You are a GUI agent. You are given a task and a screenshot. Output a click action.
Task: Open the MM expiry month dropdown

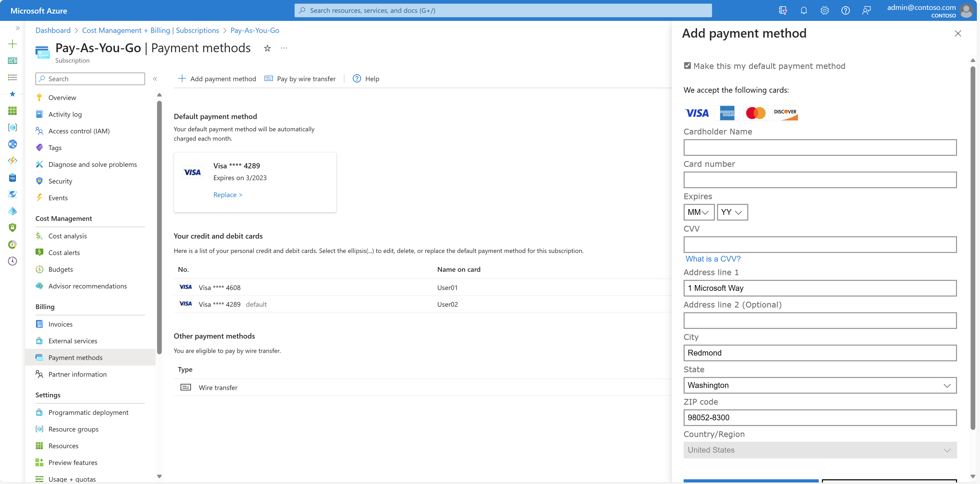(x=698, y=212)
